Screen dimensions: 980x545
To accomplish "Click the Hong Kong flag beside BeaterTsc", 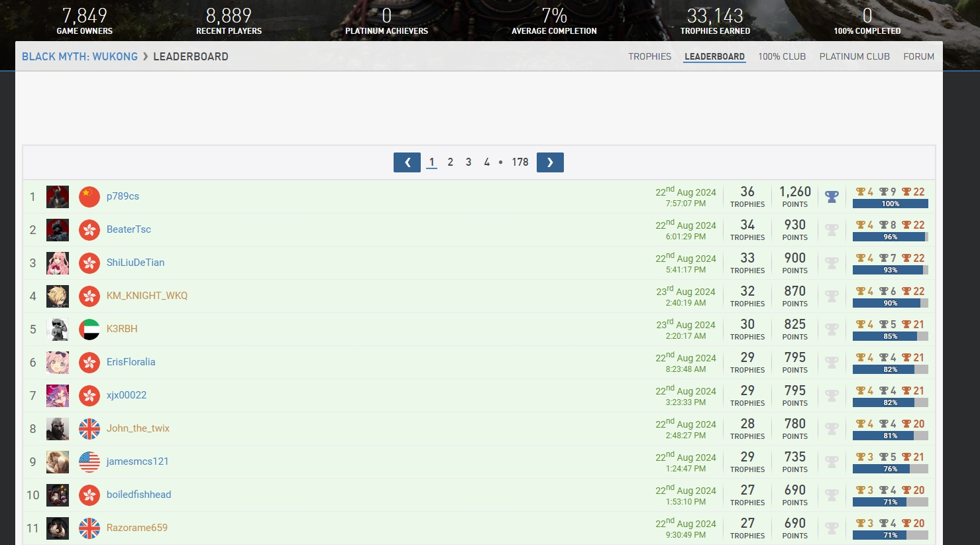I will click(89, 230).
